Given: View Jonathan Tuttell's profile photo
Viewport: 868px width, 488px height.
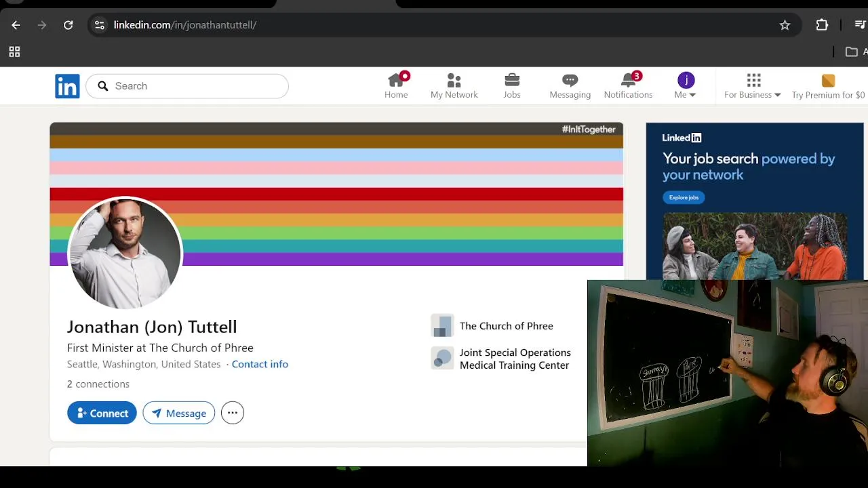Looking at the screenshot, I should coord(125,253).
